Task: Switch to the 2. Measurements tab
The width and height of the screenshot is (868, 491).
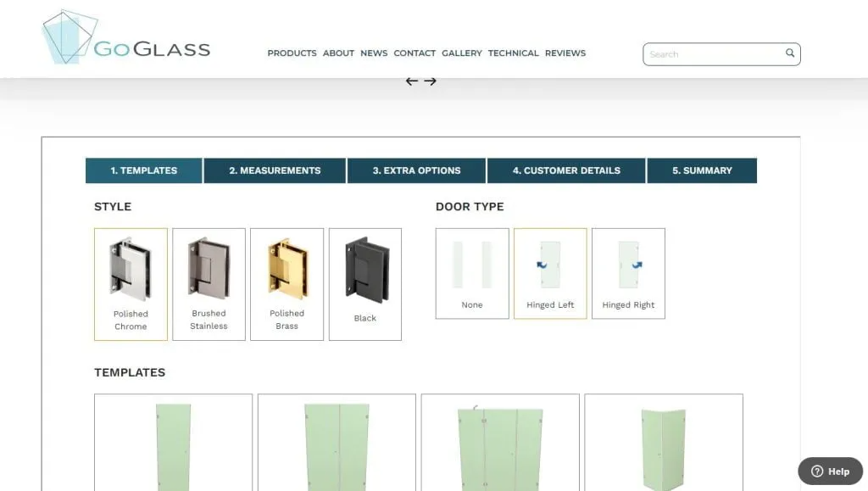Action: point(275,170)
